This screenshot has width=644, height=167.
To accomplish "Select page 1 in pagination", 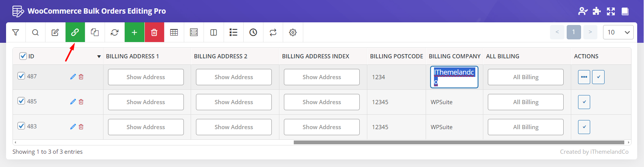I will [x=573, y=32].
